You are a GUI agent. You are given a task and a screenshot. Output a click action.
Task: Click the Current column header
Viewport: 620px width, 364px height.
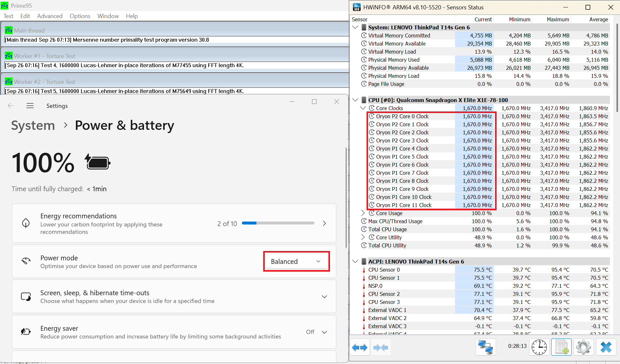474,19
